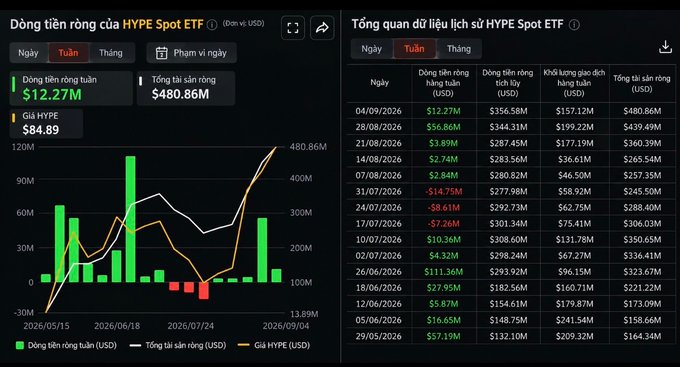Screen dimensions: 680x367
Task: Click Dòng tiền ròng hàng tuần column header
Action: point(443,83)
